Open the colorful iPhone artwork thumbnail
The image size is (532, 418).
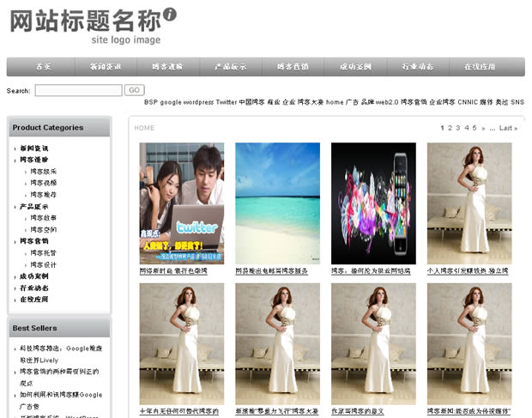tap(373, 203)
